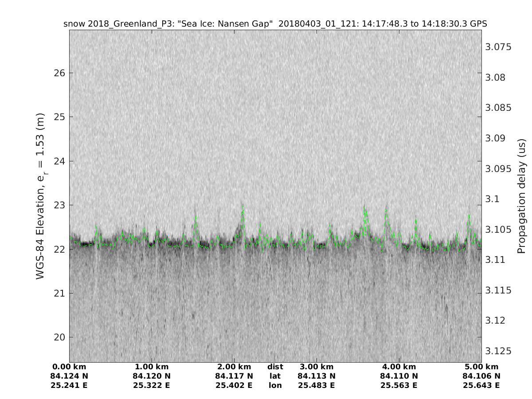The image size is (532, 399).
Task: Click the 20 elevation tick label
Action: [x=59, y=337]
